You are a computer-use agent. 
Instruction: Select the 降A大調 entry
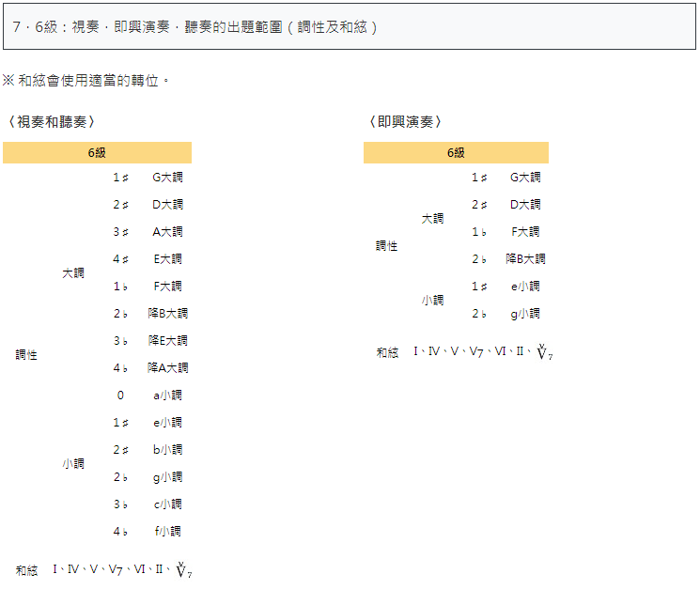click(167, 368)
